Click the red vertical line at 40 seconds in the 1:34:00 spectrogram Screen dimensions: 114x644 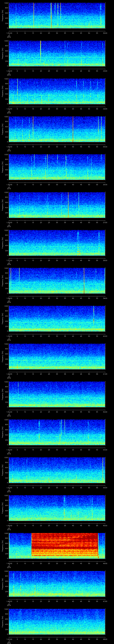[73, 129]
